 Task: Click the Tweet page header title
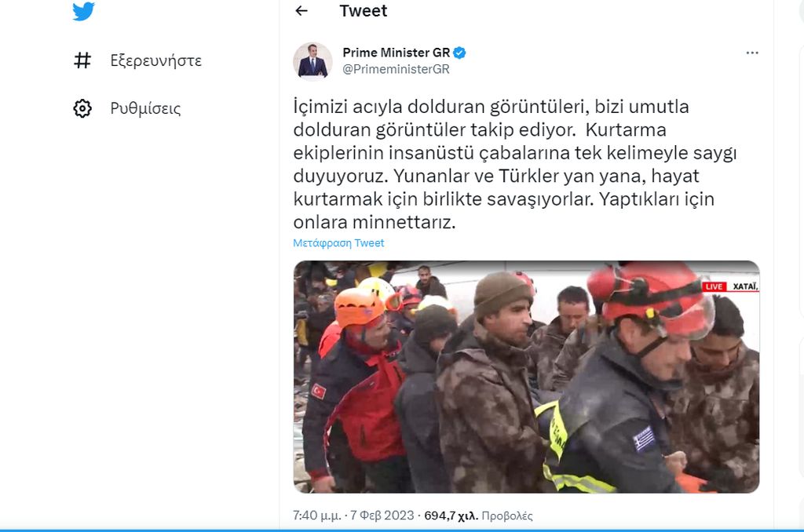coord(363,11)
